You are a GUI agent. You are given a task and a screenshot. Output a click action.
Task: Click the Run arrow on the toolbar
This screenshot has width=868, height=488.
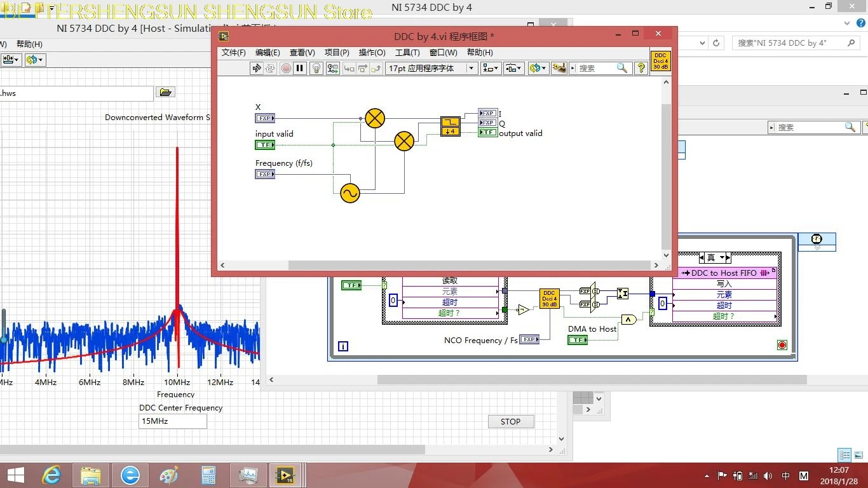pyautogui.click(x=256, y=68)
